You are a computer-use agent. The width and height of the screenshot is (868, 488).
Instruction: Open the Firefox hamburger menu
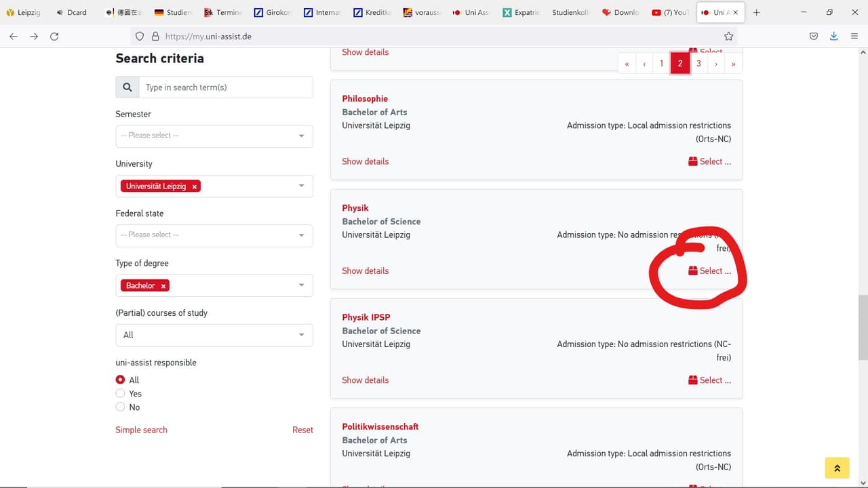854,37
